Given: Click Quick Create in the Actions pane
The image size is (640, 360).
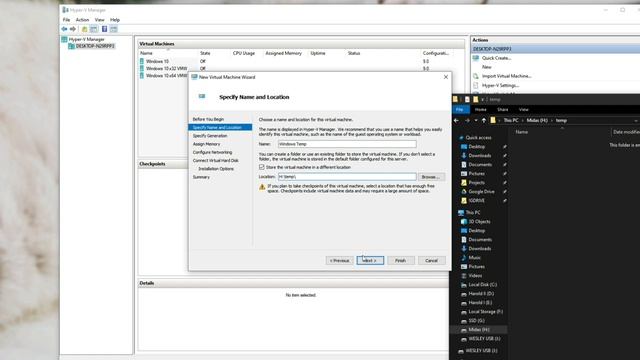Looking at the screenshot, I should (x=496, y=58).
